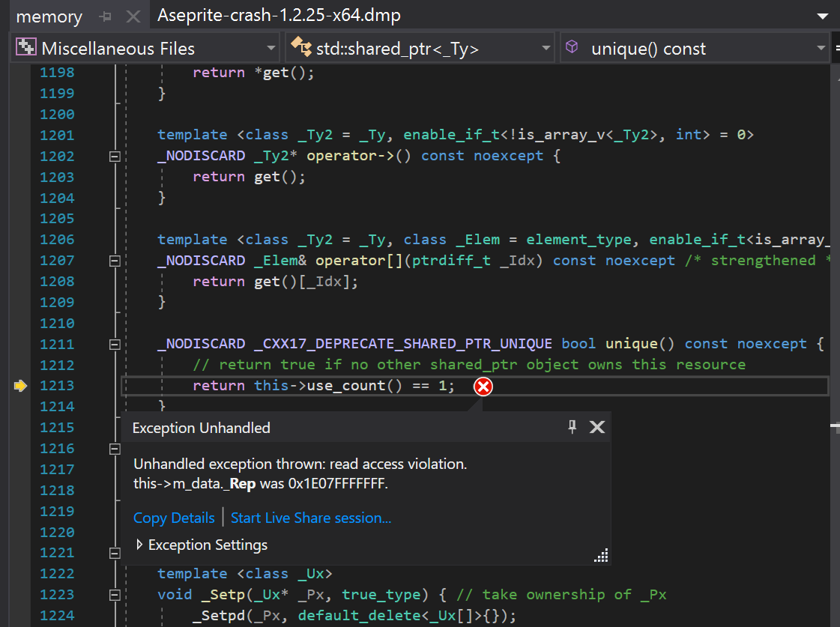
Task: Click the vertical scrollbar marker on right edge
Action: click(836, 426)
